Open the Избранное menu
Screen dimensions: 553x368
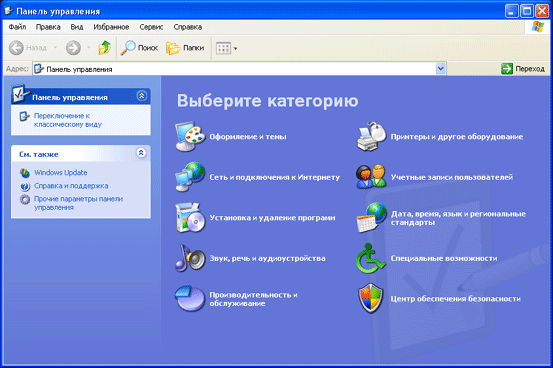pyautogui.click(x=111, y=27)
